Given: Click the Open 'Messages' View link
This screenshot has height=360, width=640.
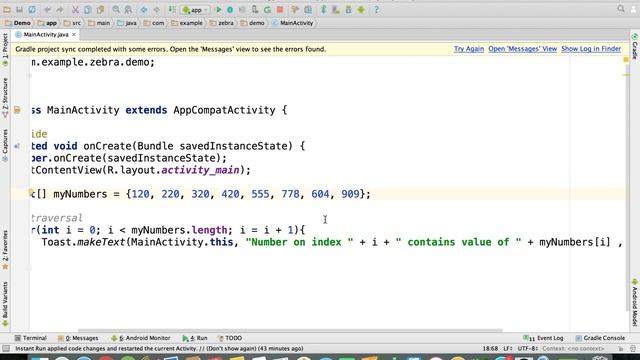Looking at the screenshot, I should [522, 49].
